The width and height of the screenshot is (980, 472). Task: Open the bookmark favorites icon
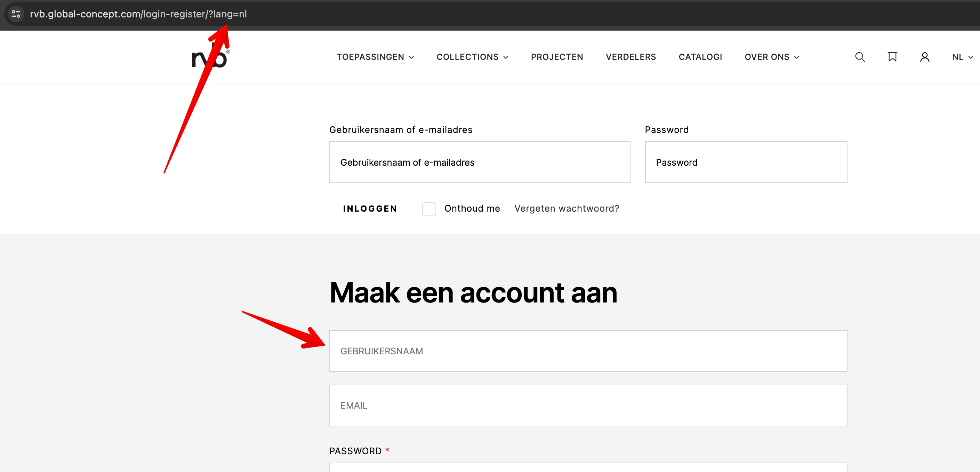tap(892, 57)
